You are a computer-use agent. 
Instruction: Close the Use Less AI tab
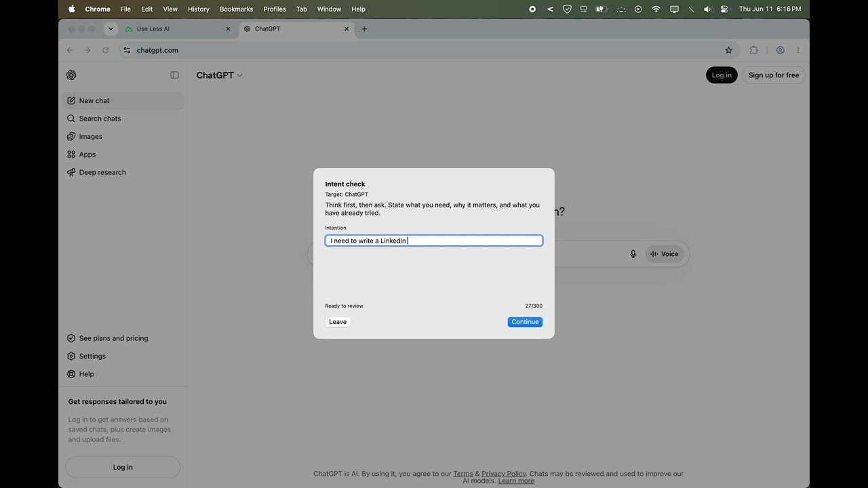pos(228,29)
